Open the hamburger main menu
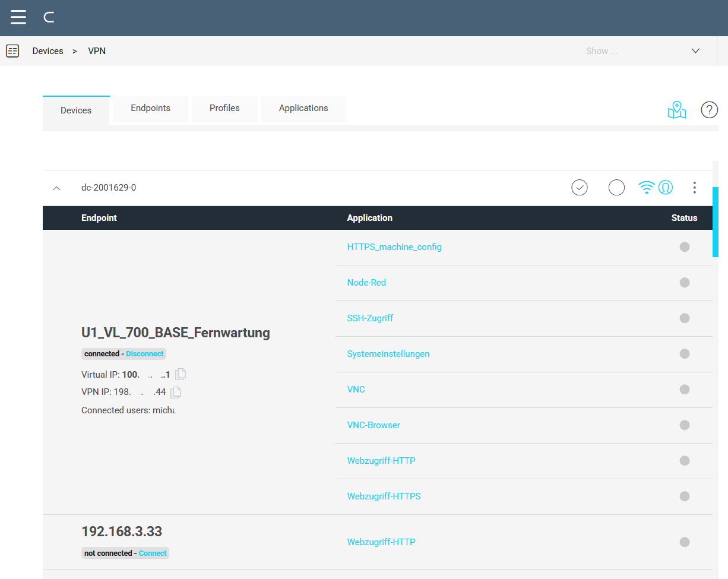 pyautogui.click(x=18, y=17)
